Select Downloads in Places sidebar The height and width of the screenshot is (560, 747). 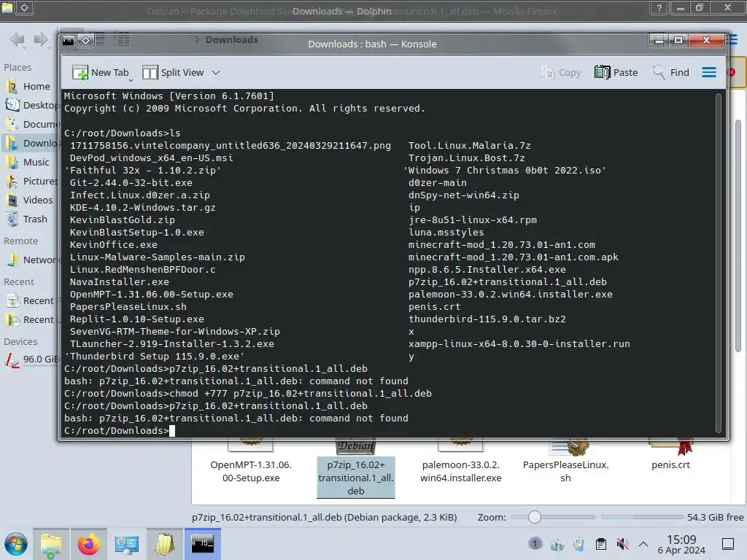(29, 144)
